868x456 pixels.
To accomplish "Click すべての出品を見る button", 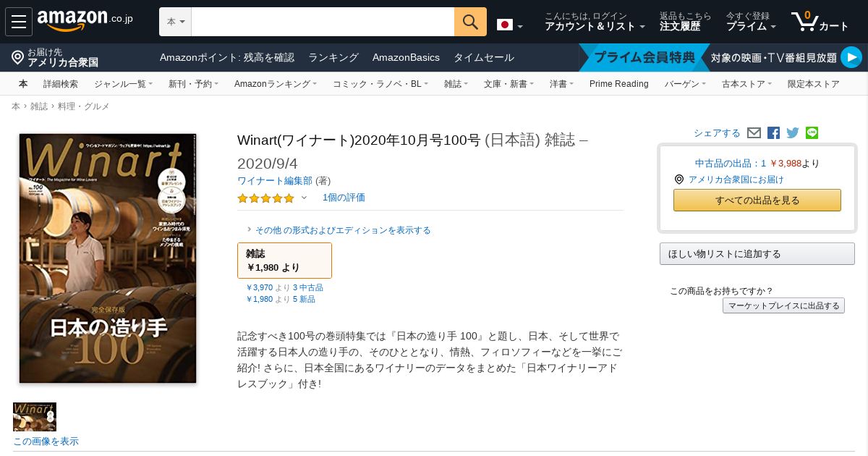I will coord(757,200).
